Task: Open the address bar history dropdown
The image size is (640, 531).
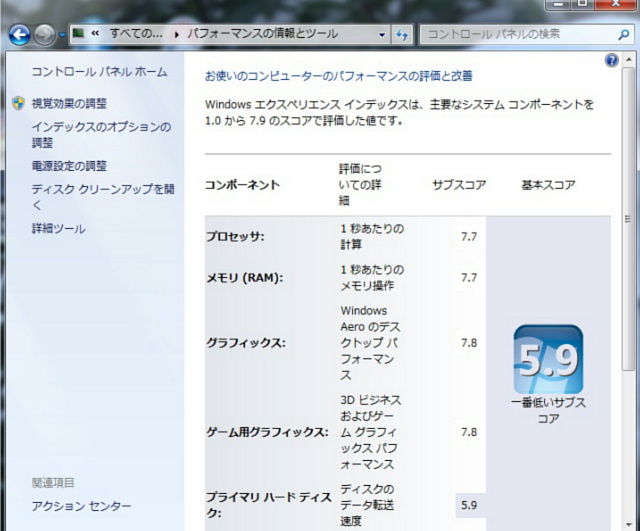Action: pos(382,35)
